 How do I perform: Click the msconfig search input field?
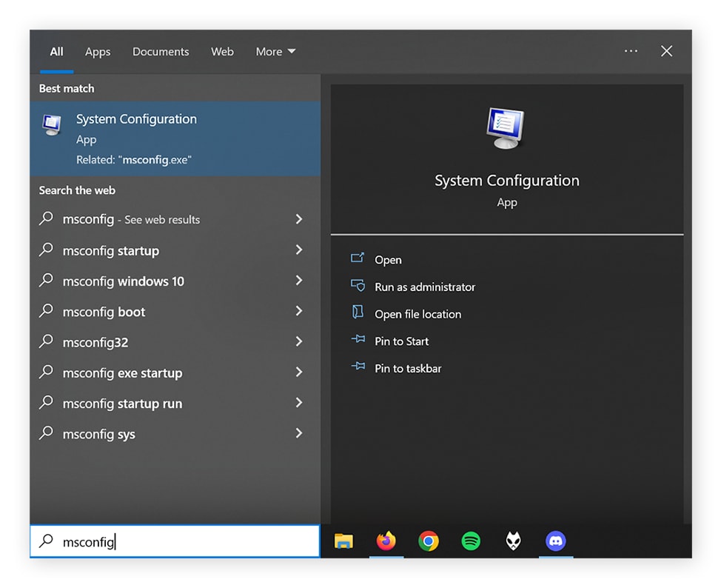pos(175,541)
